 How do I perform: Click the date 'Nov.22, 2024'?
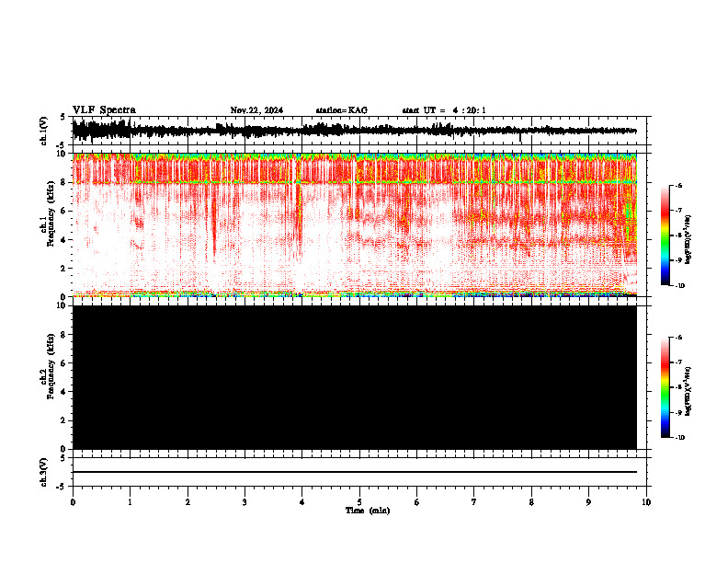256,110
